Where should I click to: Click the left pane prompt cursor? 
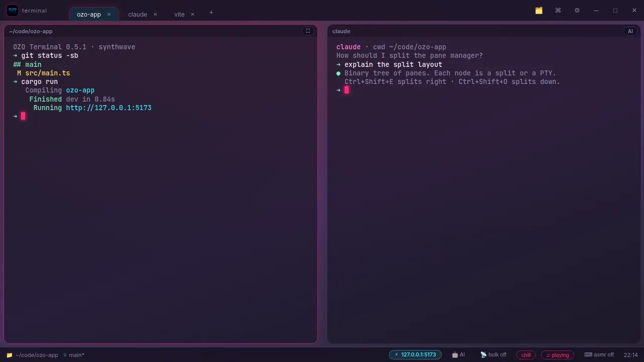point(23,116)
